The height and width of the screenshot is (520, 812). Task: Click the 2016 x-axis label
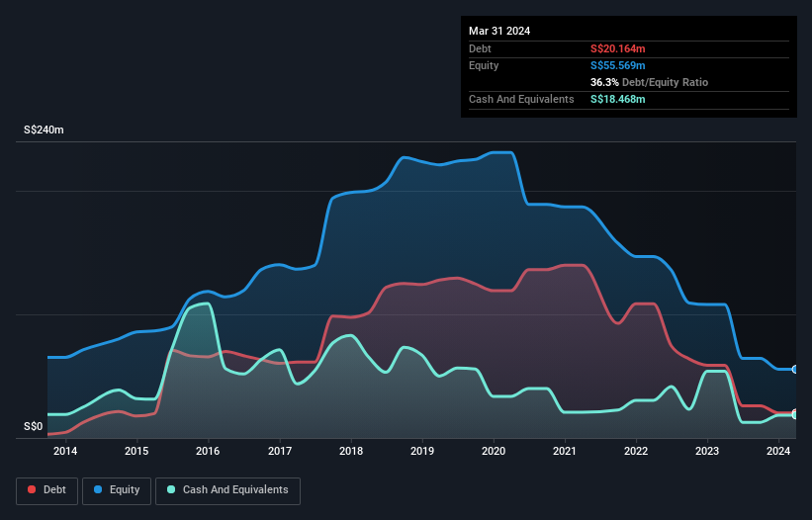coord(208,451)
